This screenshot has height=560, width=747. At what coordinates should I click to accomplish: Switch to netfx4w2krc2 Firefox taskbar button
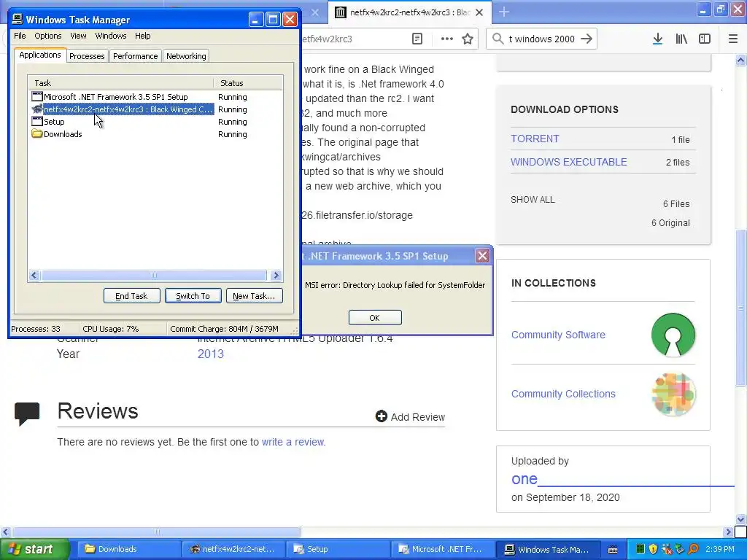(x=233, y=549)
